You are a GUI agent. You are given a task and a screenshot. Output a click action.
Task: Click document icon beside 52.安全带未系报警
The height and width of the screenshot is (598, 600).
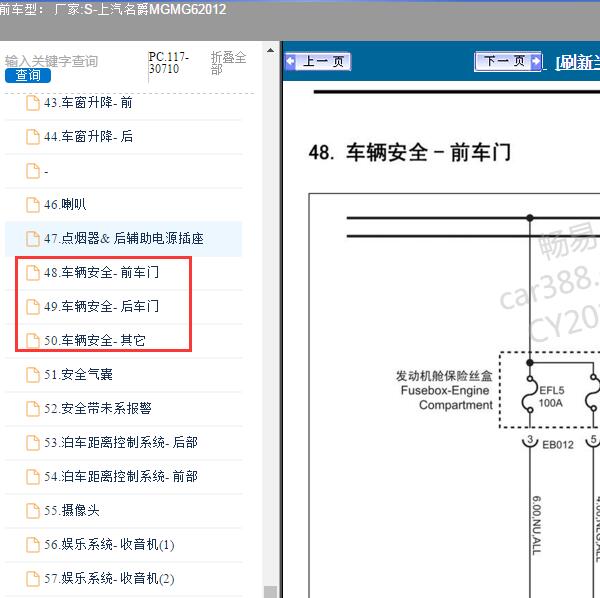coord(33,409)
